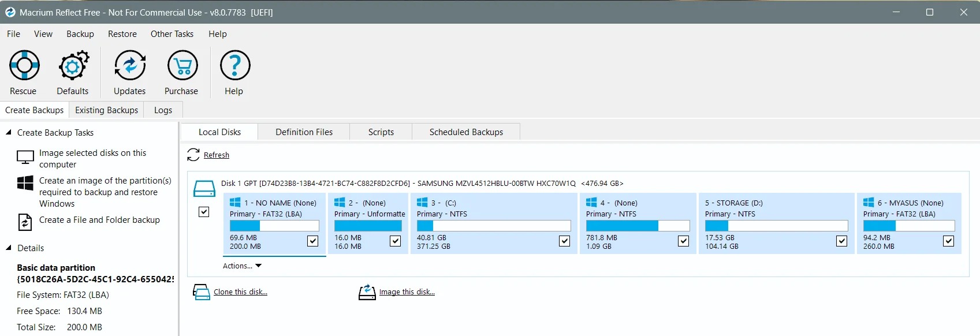Screen dimensions: 980x336
Task: Toggle the whole Disk 1 selection checkbox
Action: point(204,212)
